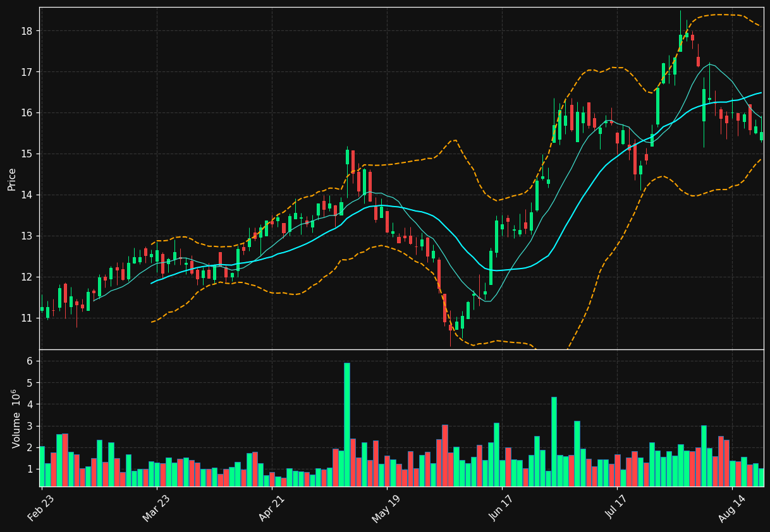Click volume axis value 2

(x=30, y=447)
